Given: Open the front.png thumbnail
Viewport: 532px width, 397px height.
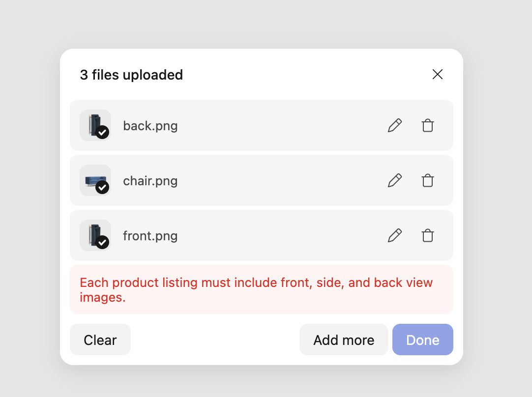Looking at the screenshot, I should (x=95, y=235).
